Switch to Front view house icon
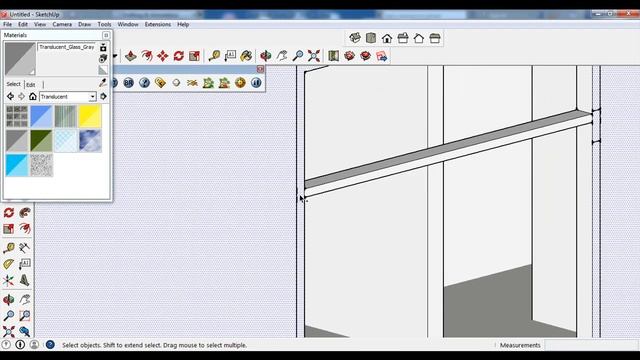Image resolution: width=640 pixels, height=360 pixels. (387, 38)
